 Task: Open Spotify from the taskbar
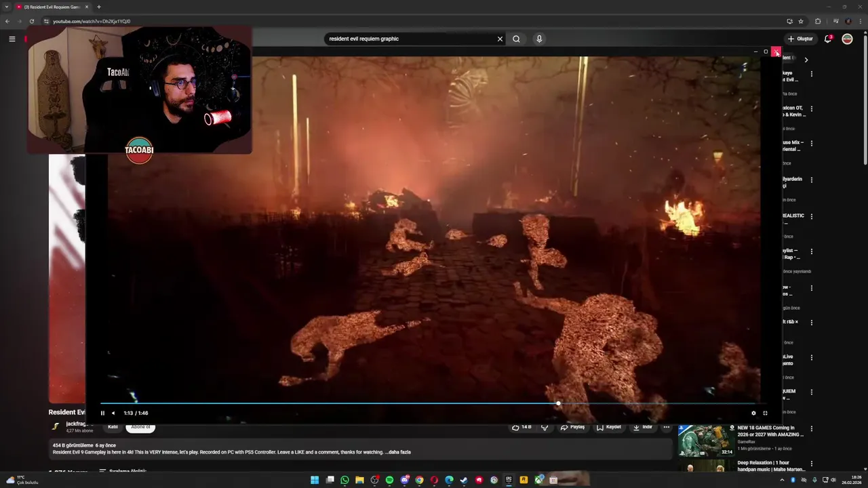389,480
